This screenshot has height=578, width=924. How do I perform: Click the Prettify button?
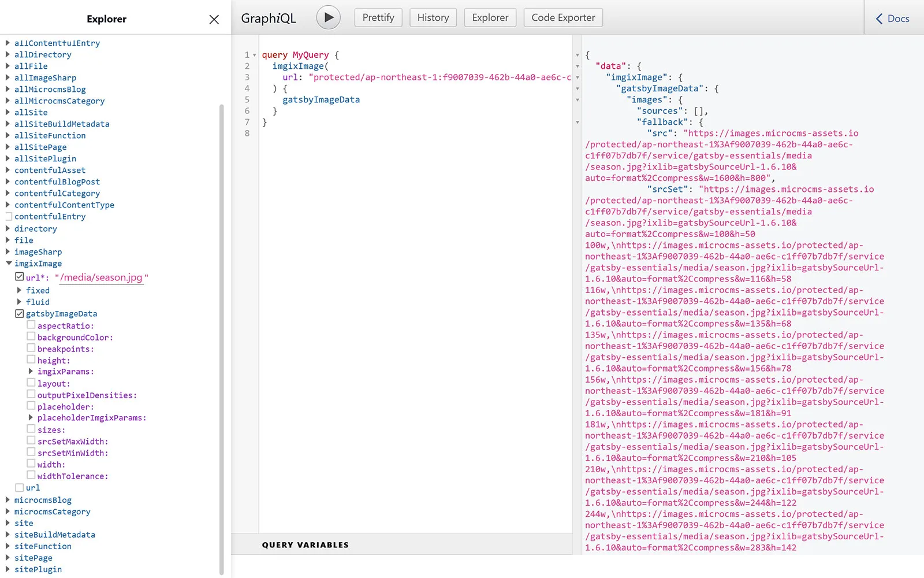point(378,17)
